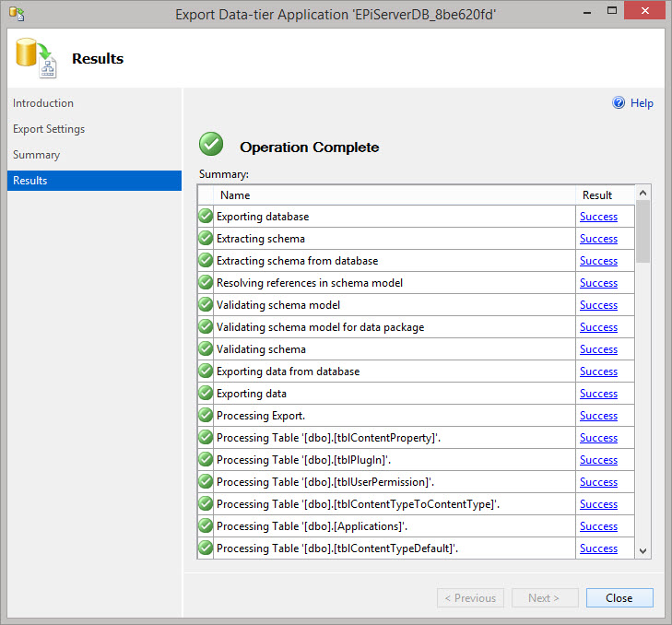
Task: Go to Export Settings step
Action: [x=49, y=129]
